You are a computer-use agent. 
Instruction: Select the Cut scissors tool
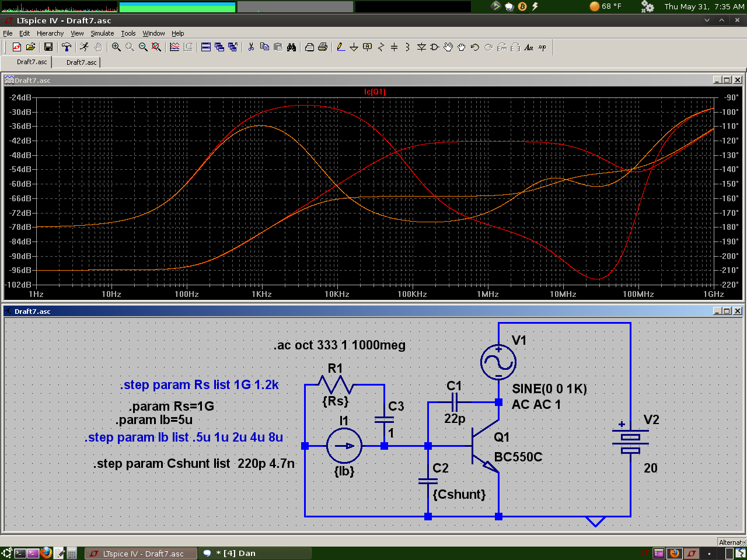coord(251,47)
